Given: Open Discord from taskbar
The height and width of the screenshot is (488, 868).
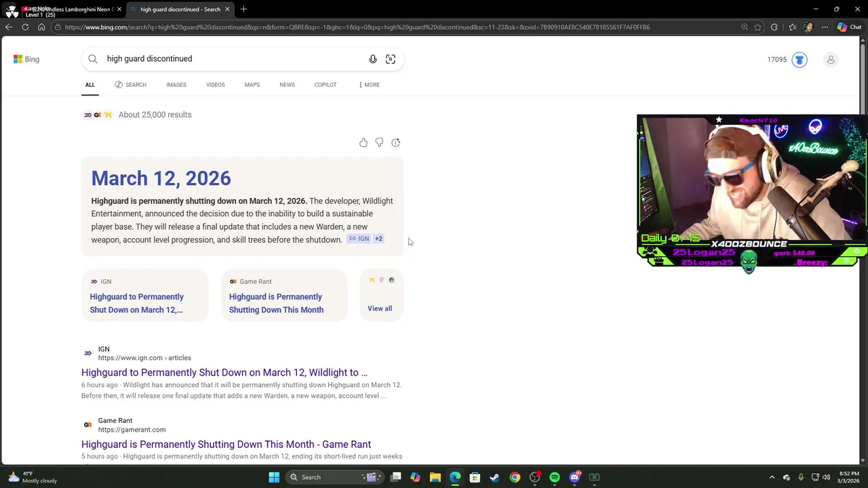Looking at the screenshot, I should click(575, 477).
